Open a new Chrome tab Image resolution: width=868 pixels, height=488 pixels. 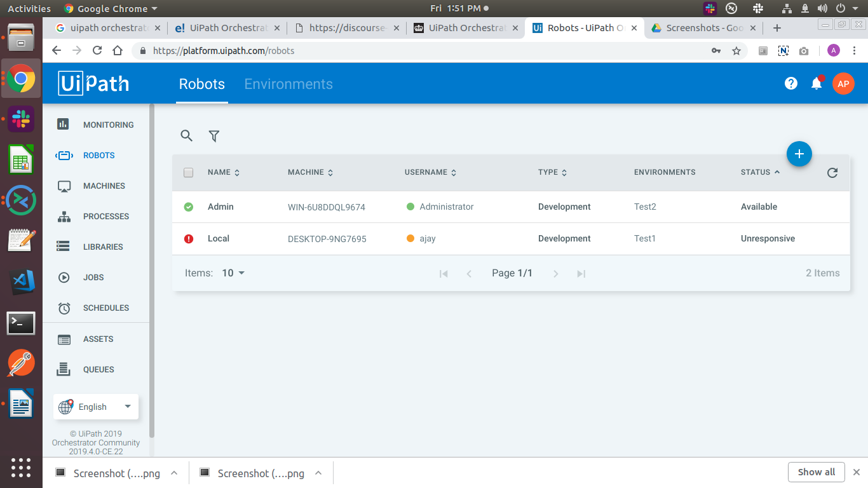pyautogui.click(x=776, y=28)
